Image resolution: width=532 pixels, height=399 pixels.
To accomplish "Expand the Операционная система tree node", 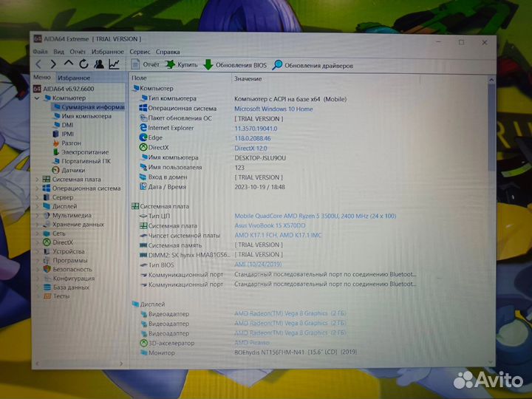I will coord(38,188).
